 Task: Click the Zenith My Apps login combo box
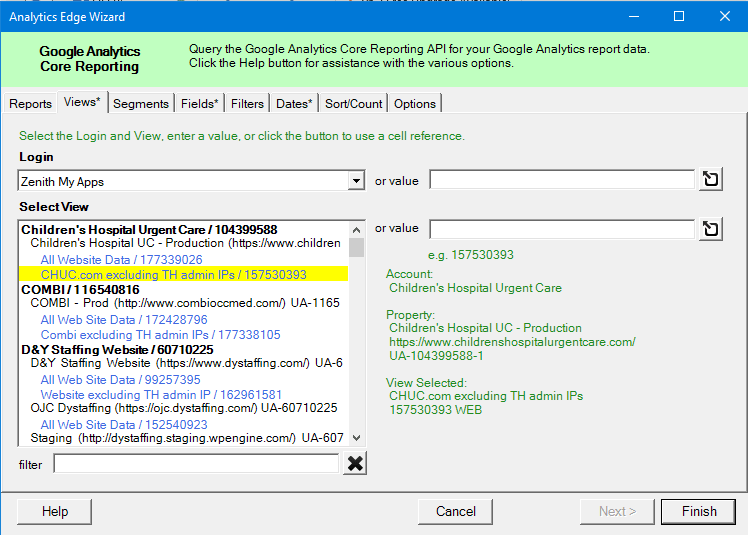point(191,181)
